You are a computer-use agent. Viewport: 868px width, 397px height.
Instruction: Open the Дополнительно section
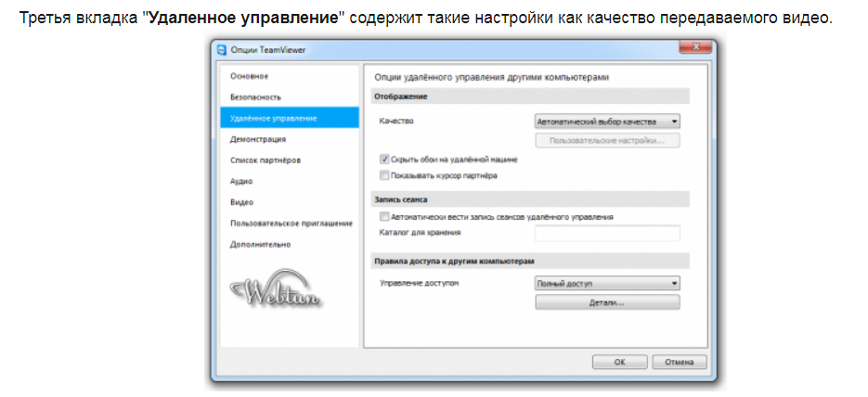[x=260, y=244]
